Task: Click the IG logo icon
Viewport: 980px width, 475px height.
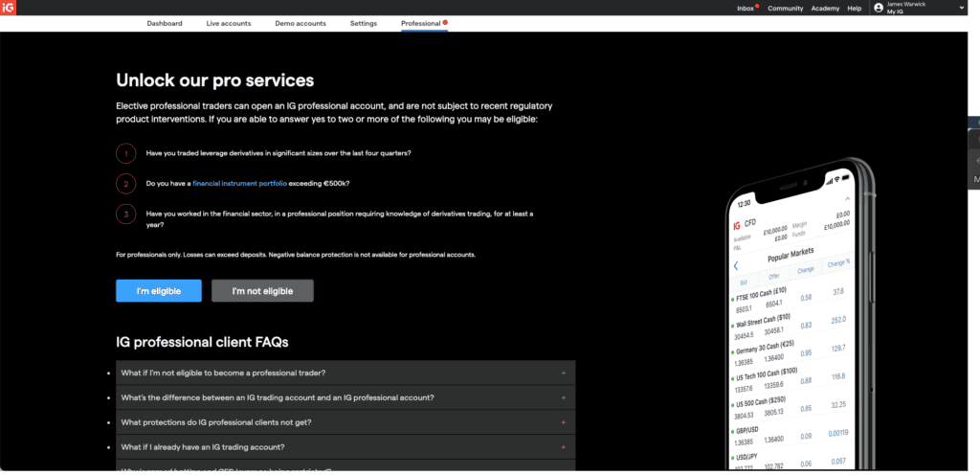Action: (8, 8)
